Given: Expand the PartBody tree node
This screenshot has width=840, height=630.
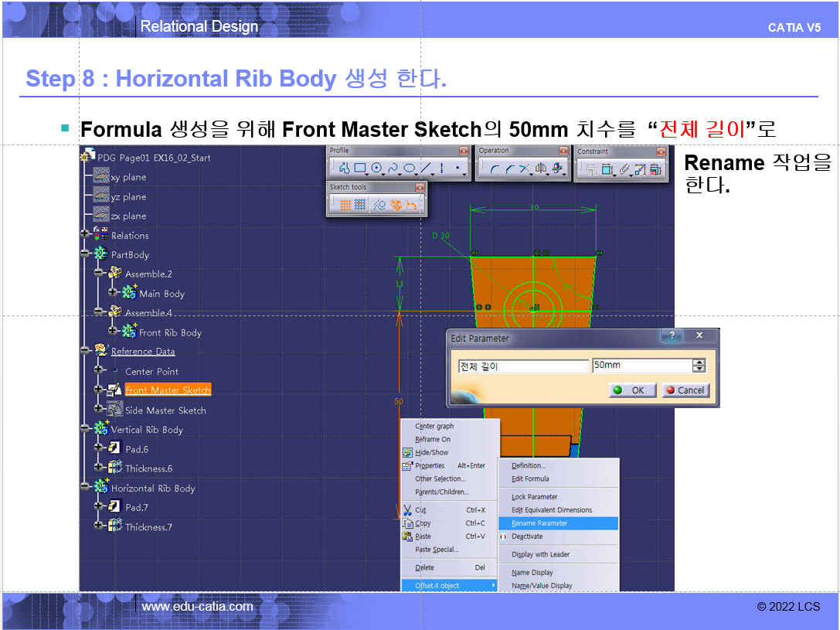Looking at the screenshot, I should tap(85, 254).
